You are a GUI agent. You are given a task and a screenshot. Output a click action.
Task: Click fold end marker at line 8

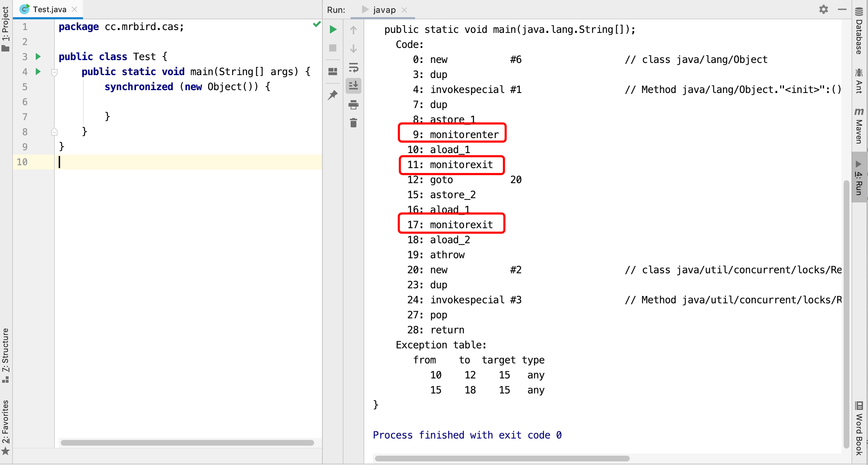(54, 132)
